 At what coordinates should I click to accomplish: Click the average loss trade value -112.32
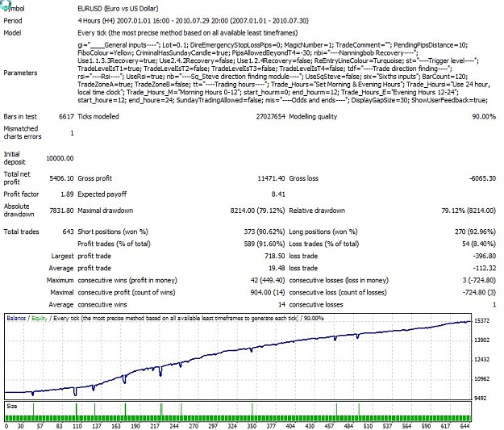[x=484, y=268]
